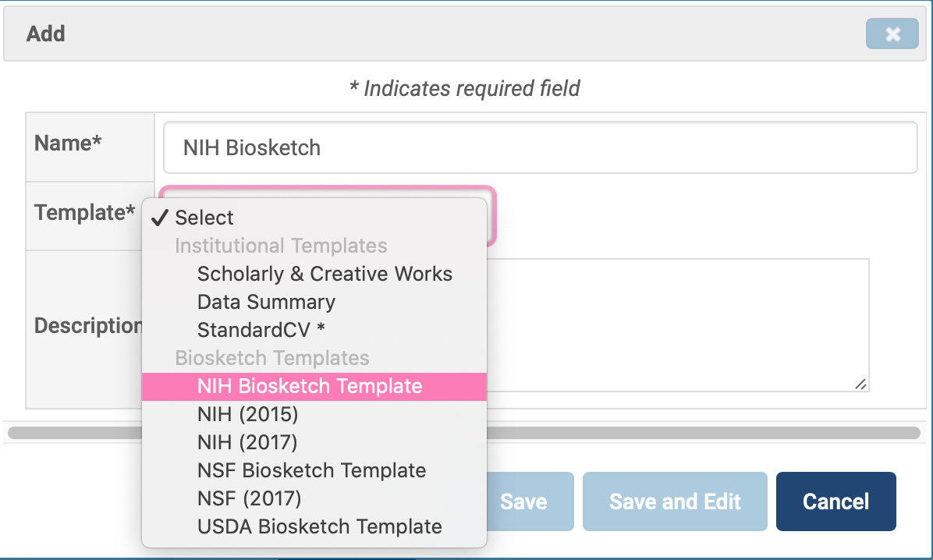Click the Name input field
933x560 pixels.
540,147
